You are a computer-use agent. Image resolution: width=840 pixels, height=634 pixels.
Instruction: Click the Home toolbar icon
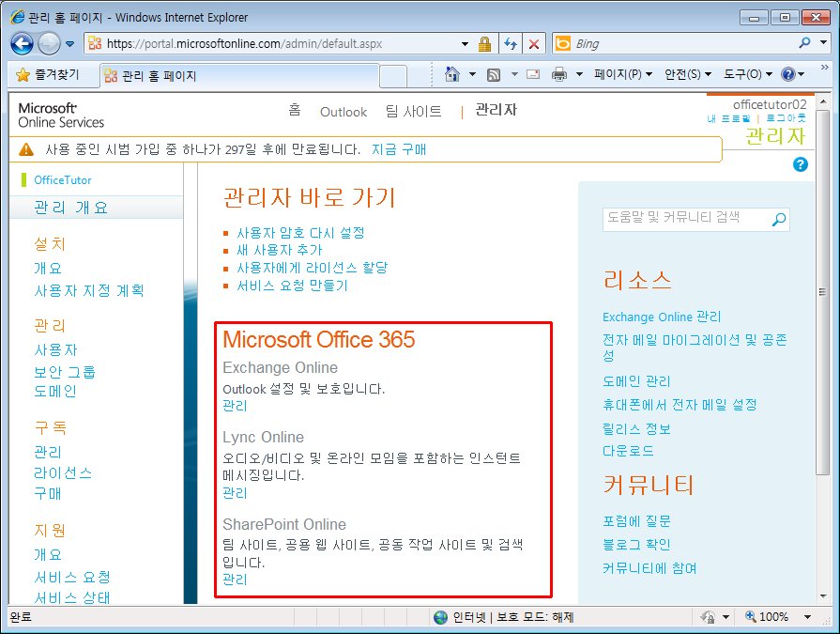[452, 74]
